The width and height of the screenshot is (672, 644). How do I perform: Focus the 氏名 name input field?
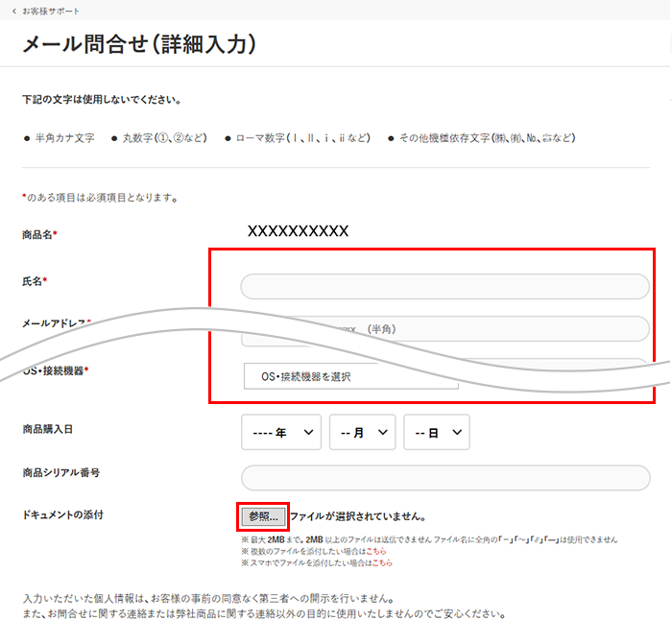[444, 287]
